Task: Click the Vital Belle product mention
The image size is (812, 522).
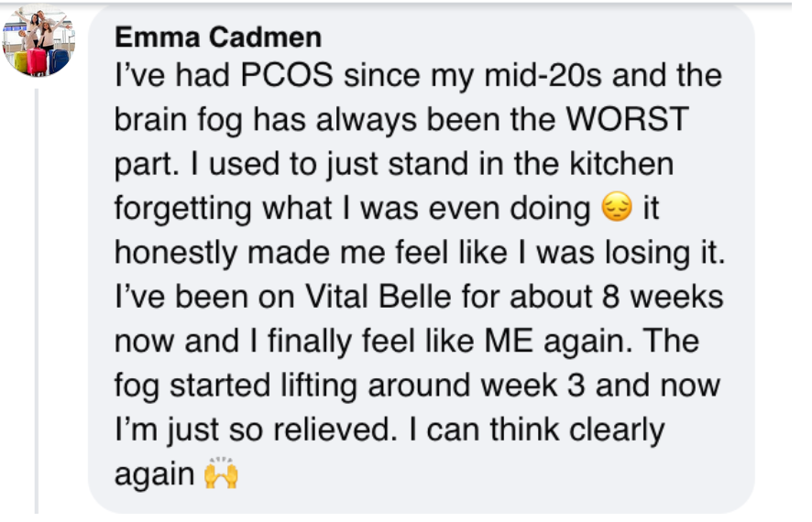Action: (x=378, y=297)
